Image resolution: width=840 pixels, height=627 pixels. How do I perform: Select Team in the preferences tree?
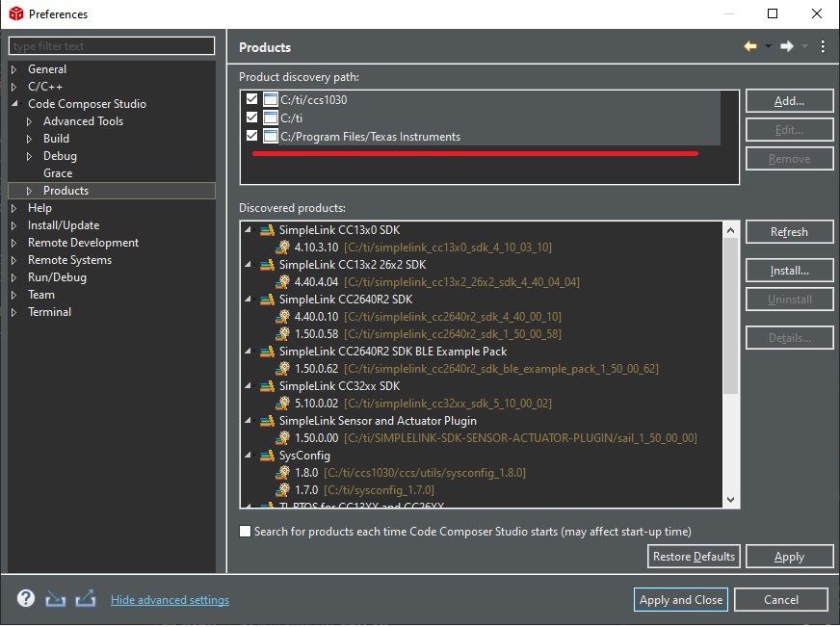pyautogui.click(x=41, y=295)
